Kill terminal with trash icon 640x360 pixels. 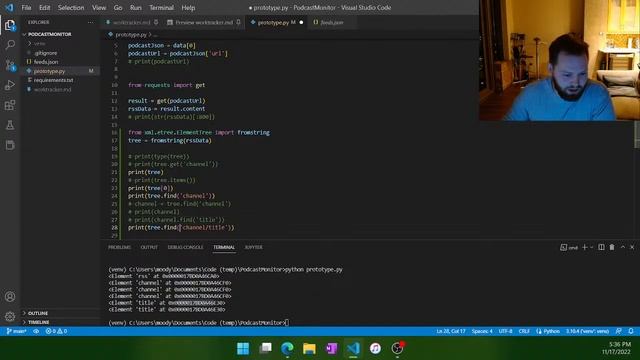click(612, 247)
